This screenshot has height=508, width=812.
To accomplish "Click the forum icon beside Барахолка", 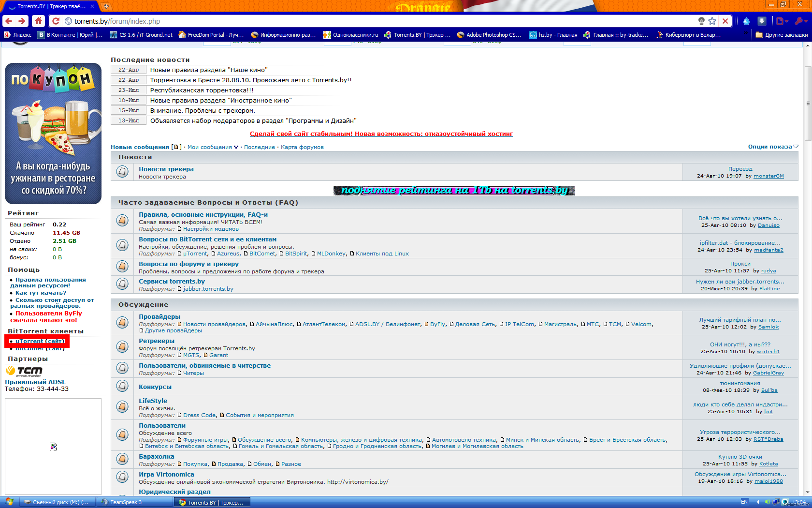I will (122, 459).
